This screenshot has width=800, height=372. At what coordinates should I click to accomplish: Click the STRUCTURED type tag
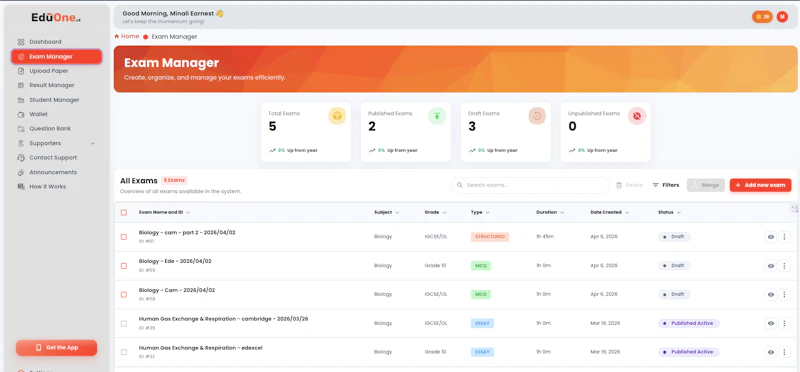[490, 237]
